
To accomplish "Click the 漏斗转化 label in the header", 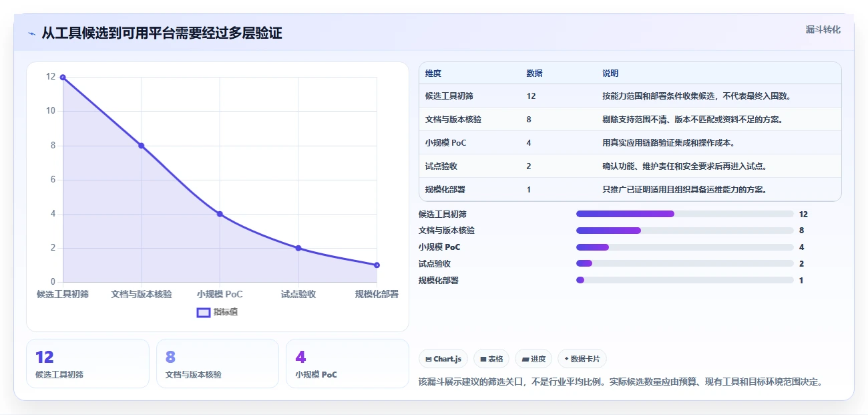I will (823, 30).
